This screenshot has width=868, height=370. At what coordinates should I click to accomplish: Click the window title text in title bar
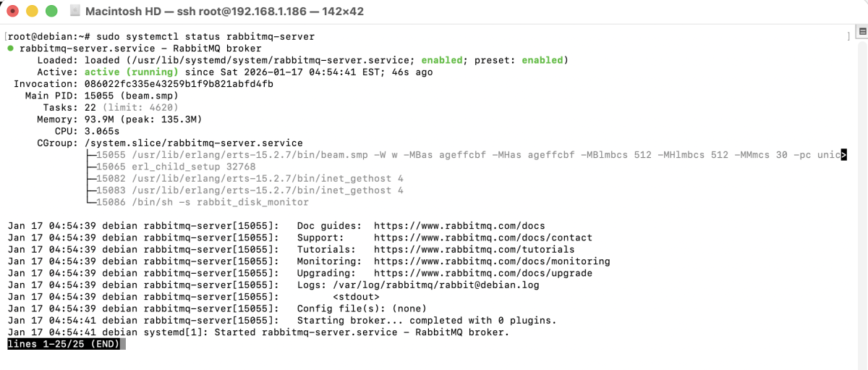pyautogui.click(x=224, y=12)
